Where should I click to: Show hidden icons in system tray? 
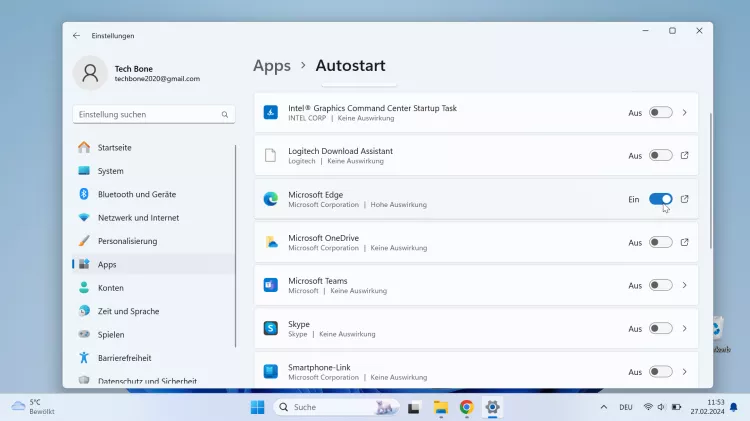point(604,407)
